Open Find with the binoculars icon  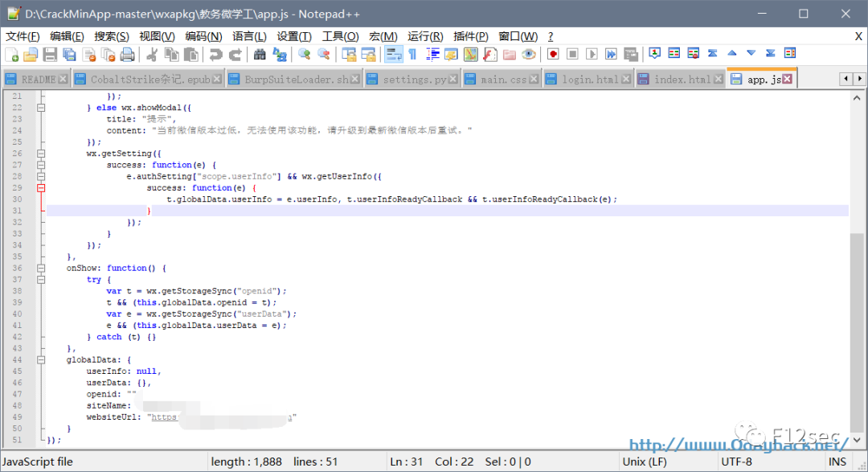[x=260, y=55]
